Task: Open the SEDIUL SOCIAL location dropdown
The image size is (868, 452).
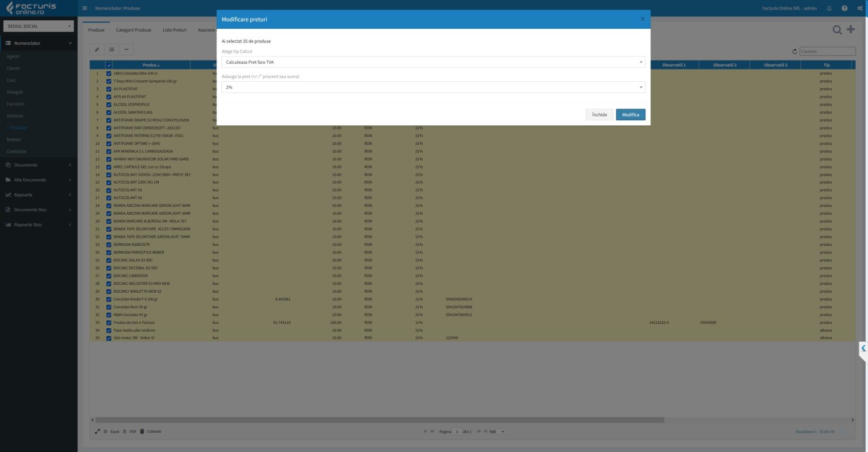Action: (x=38, y=26)
